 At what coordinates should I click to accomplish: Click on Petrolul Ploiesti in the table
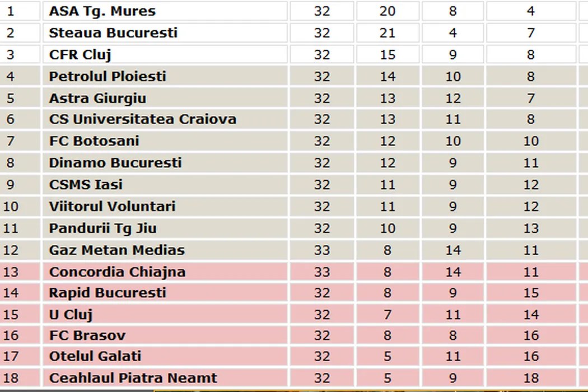pos(108,76)
